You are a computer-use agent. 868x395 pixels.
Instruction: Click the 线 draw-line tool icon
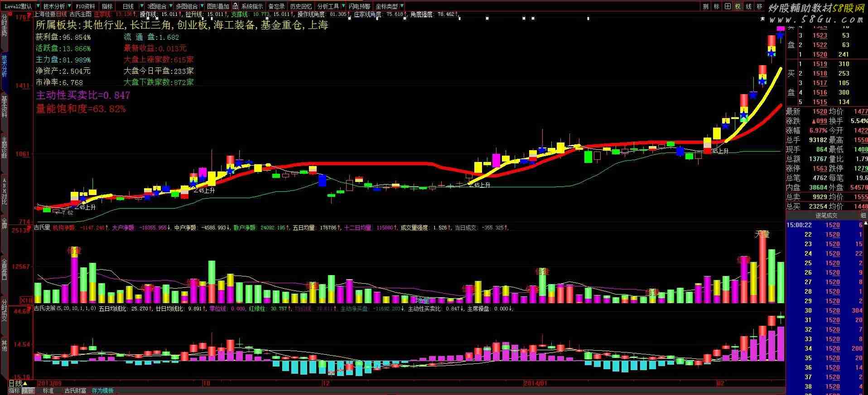click(x=749, y=6)
